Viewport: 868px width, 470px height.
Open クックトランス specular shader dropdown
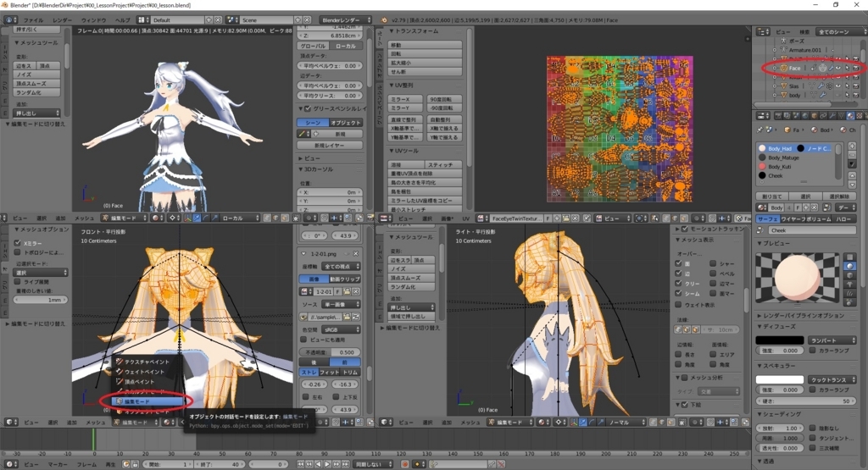pos(832,380)
